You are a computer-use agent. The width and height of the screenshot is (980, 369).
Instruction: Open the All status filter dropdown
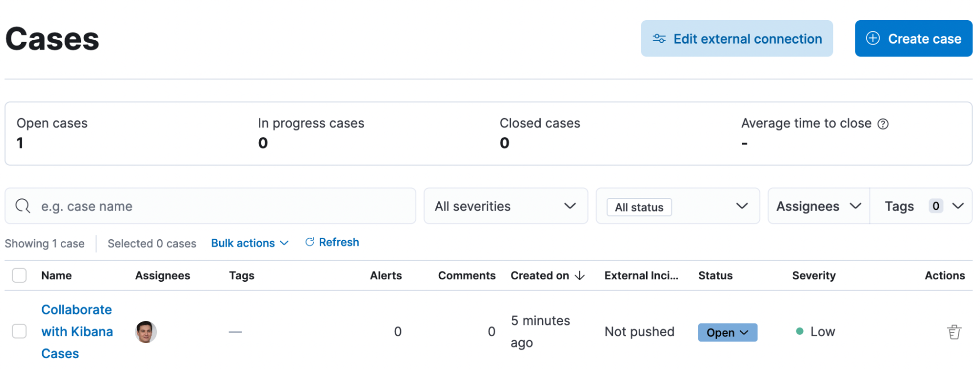click(x=678, y=206)
